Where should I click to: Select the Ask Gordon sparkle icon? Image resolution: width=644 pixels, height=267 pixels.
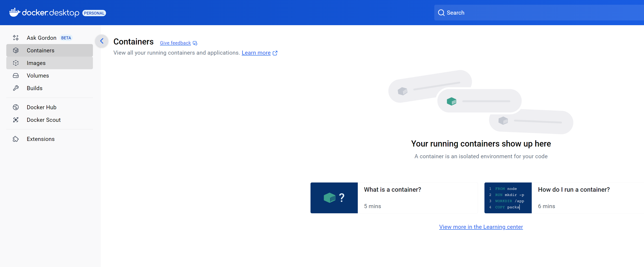point(16,38)
